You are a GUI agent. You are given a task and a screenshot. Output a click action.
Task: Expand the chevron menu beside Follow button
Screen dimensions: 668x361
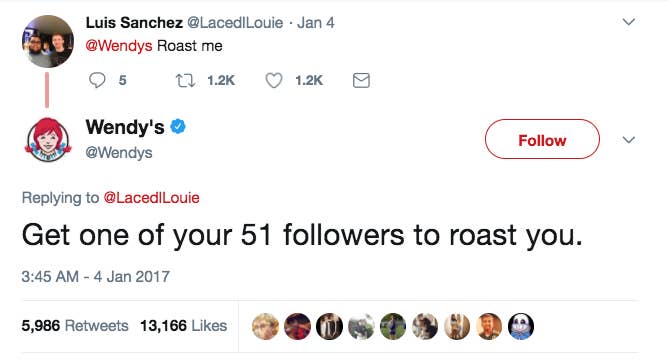629,140
